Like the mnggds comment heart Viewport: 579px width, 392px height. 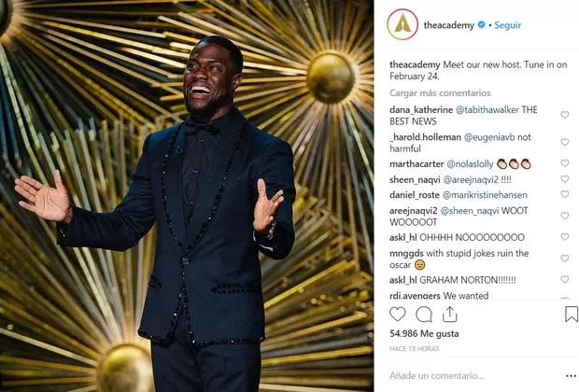click(x=565, y=259)
